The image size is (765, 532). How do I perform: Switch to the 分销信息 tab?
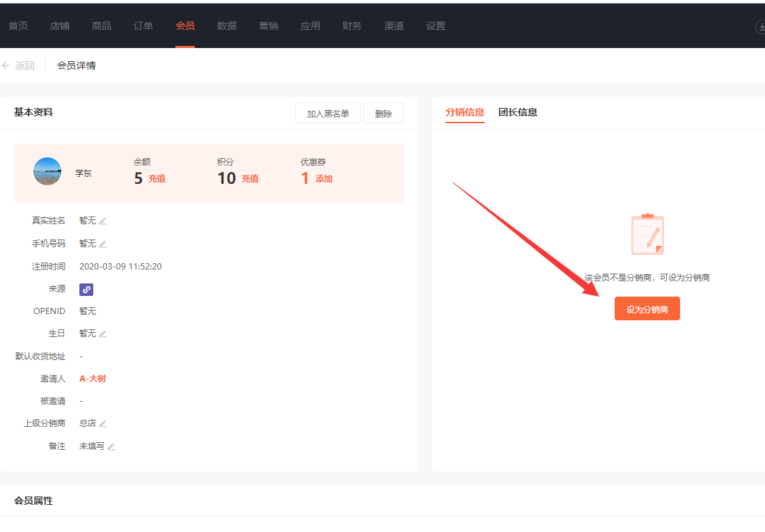click(x=464, y=112)
